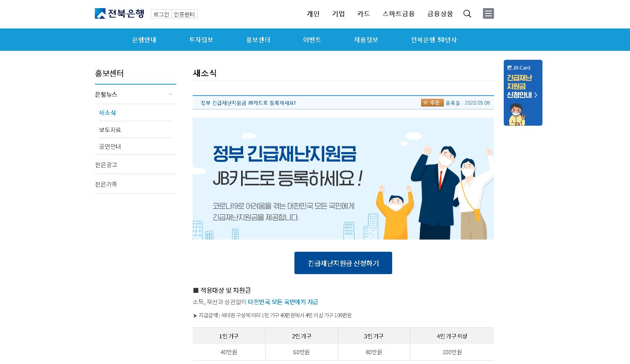
Task: Click the 60만원 table cell
Action: pos(301,352)
